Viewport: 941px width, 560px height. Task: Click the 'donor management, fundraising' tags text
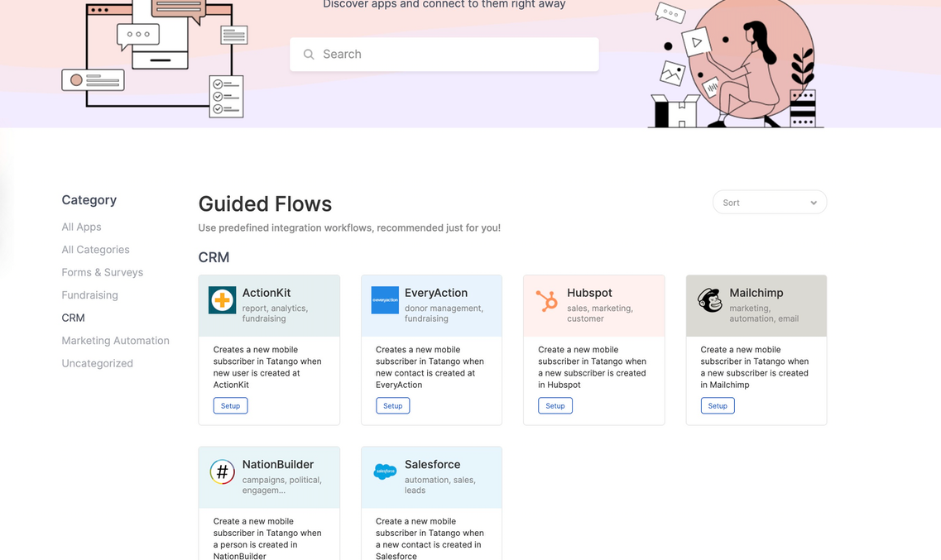coord(444,314)
